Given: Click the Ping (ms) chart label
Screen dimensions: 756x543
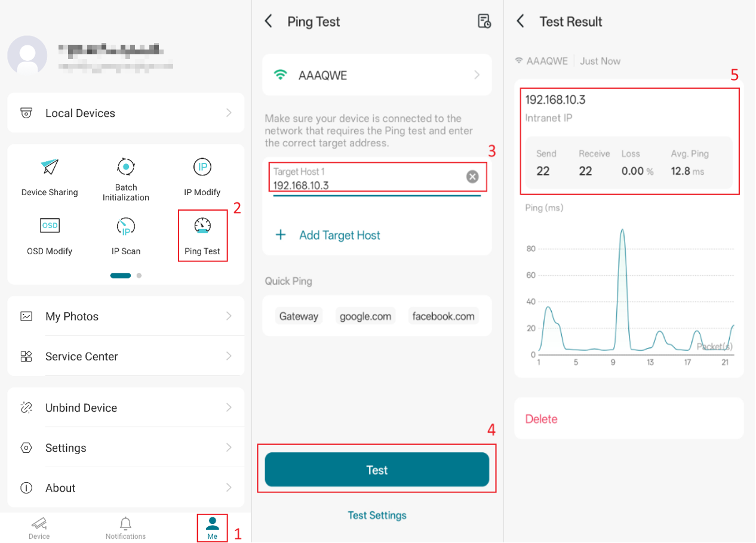Looking at the screenshot, I should click(x=544, y=208).
